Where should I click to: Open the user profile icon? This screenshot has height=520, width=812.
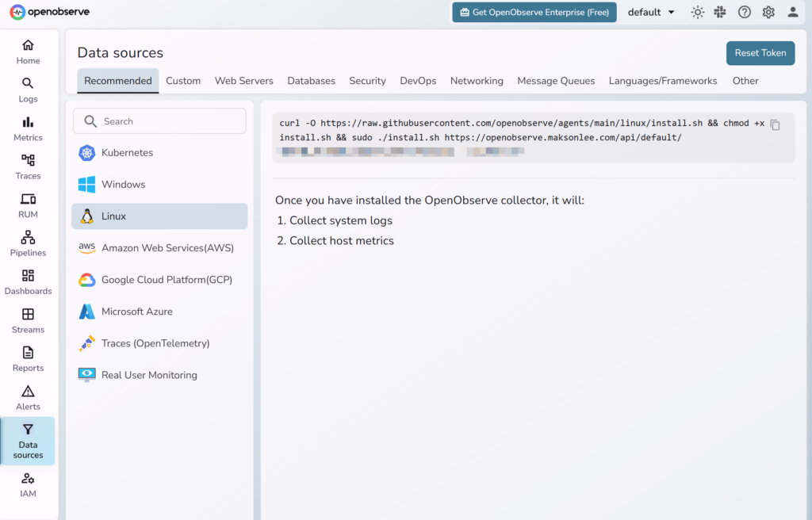tap(792, 12)
